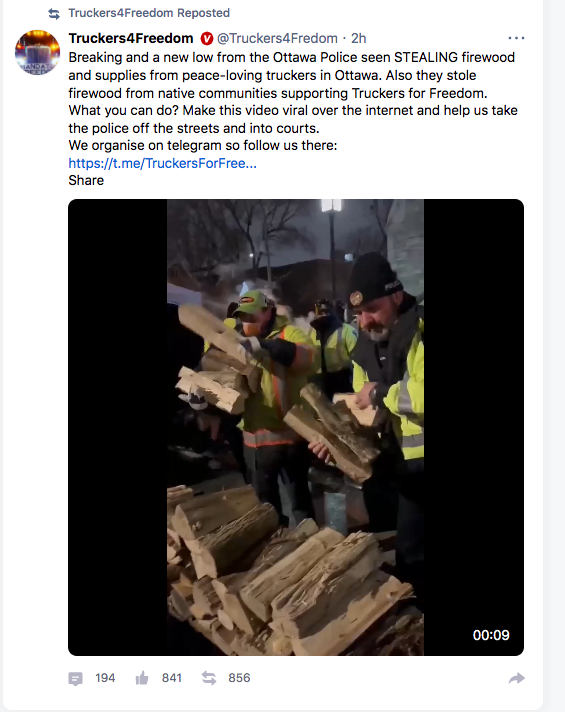View the 856 reposts count

239,678
